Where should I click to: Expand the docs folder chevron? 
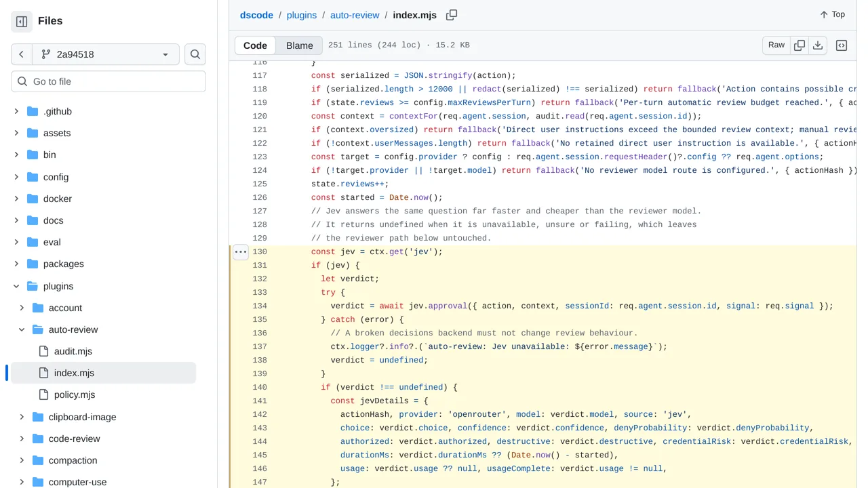[16, 220]
